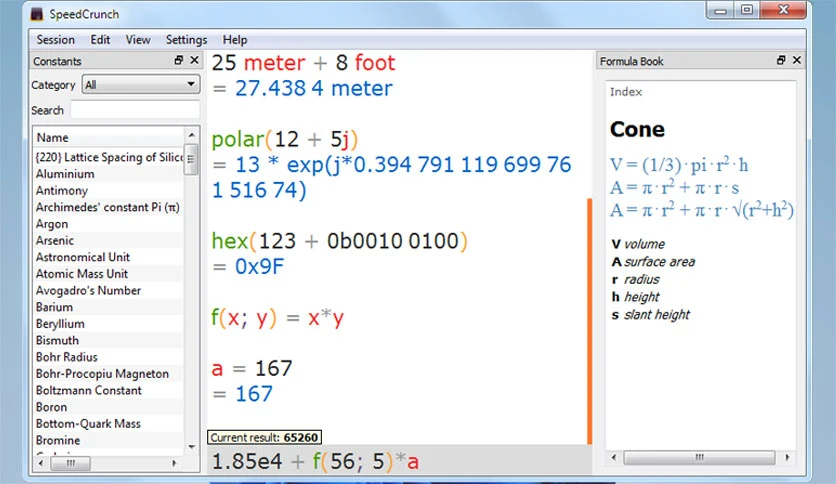Close the Constants panel
Viewport: 836px width, 484px height.
click(x=195, y=60)
